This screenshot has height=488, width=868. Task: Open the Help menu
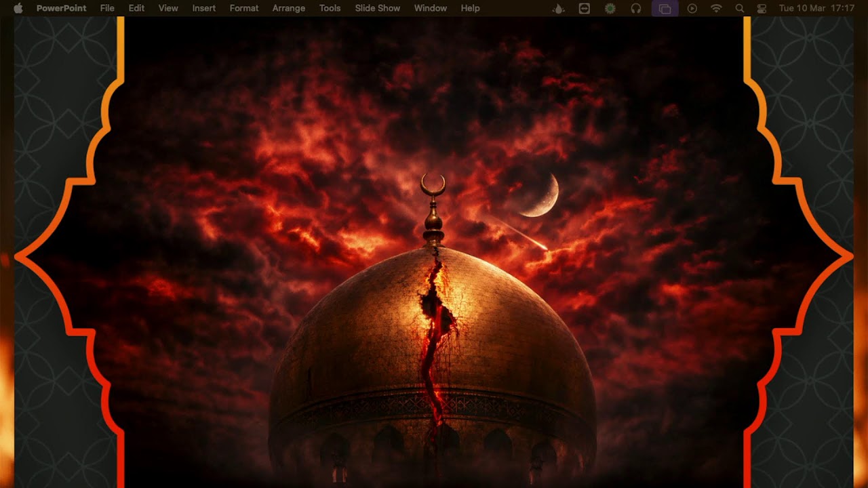click(470, 8)
